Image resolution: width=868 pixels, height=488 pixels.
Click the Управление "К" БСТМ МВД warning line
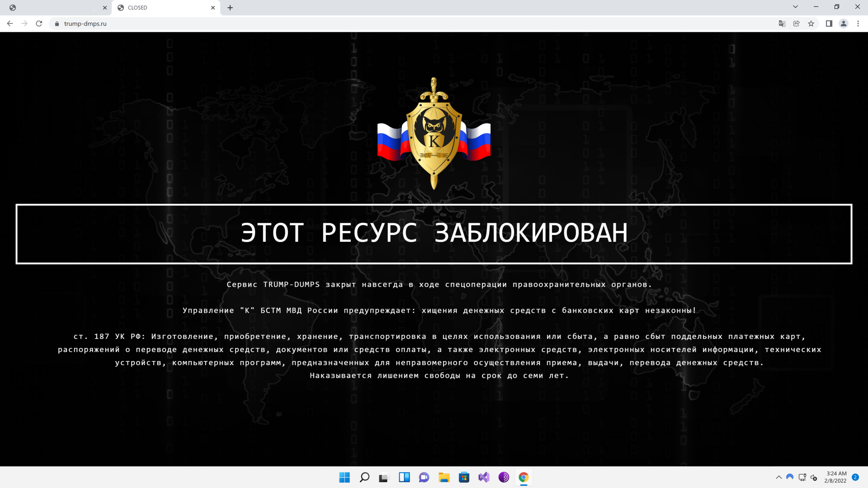tap(439, 310)
